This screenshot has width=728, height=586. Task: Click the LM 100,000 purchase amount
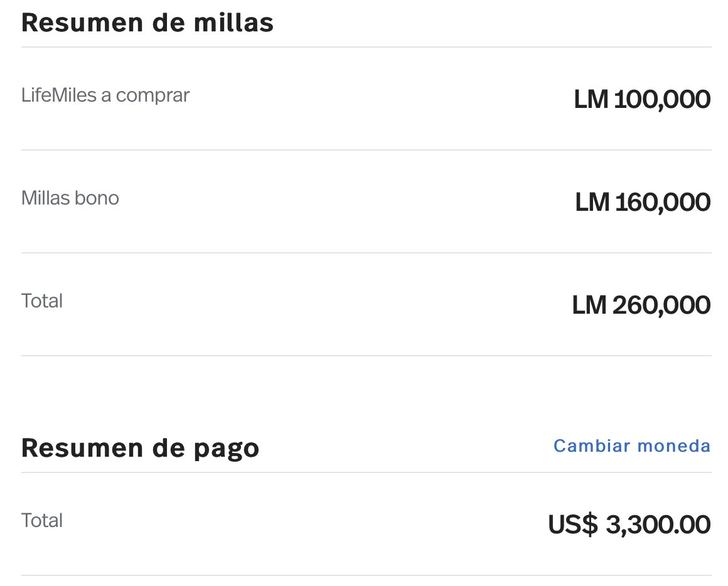pyautogui.click(x=642, y=99)
